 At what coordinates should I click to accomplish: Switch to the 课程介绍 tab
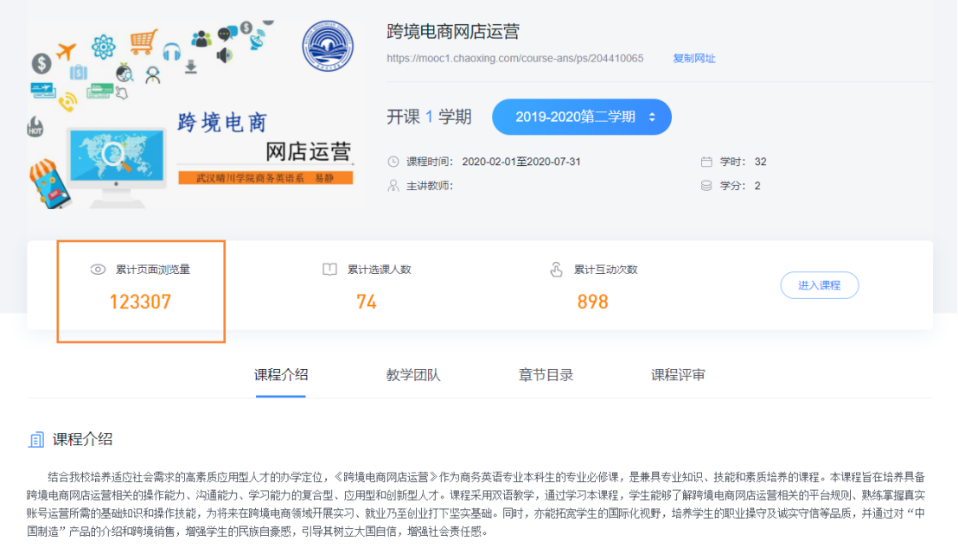pyautogui.click(x=281, y=375)
